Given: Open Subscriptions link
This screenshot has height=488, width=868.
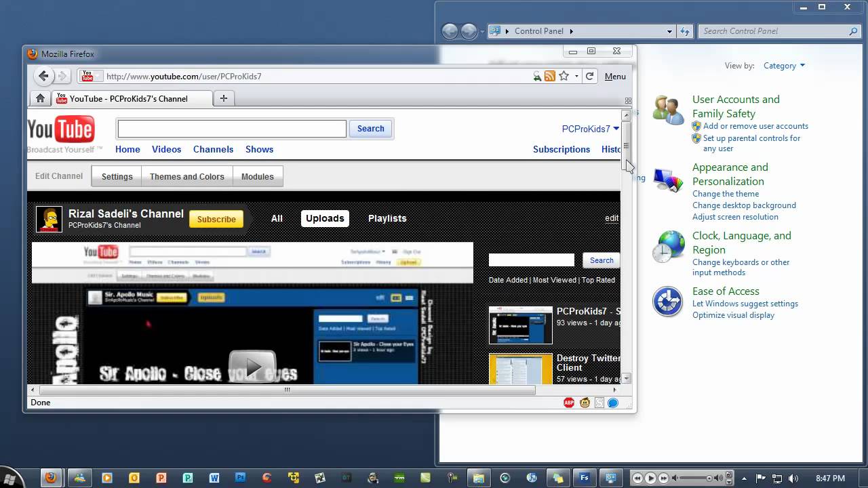Looking at the screenshot, I should coord(561,149).
